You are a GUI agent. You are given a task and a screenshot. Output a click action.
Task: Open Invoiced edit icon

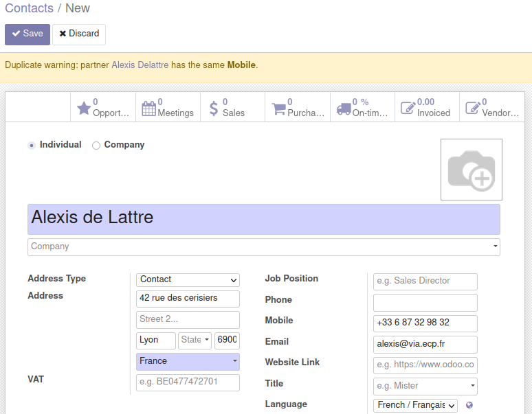pos(408,108)
